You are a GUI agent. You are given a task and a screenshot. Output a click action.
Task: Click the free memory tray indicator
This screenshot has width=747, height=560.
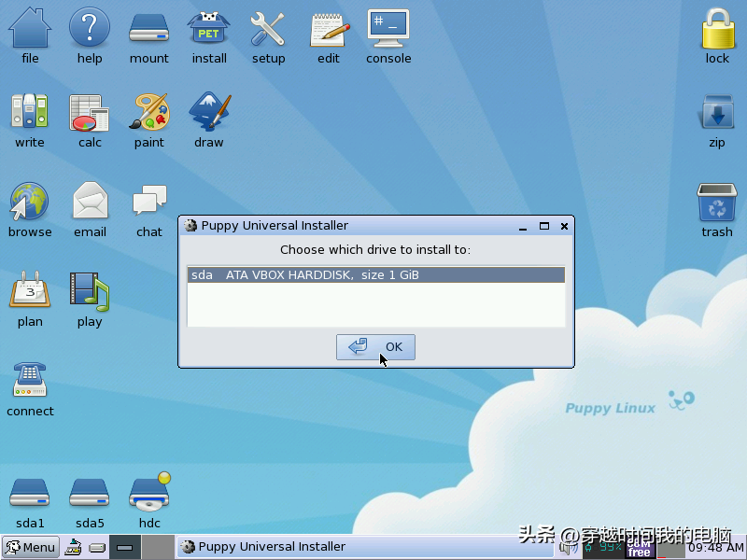click(640, 549)
